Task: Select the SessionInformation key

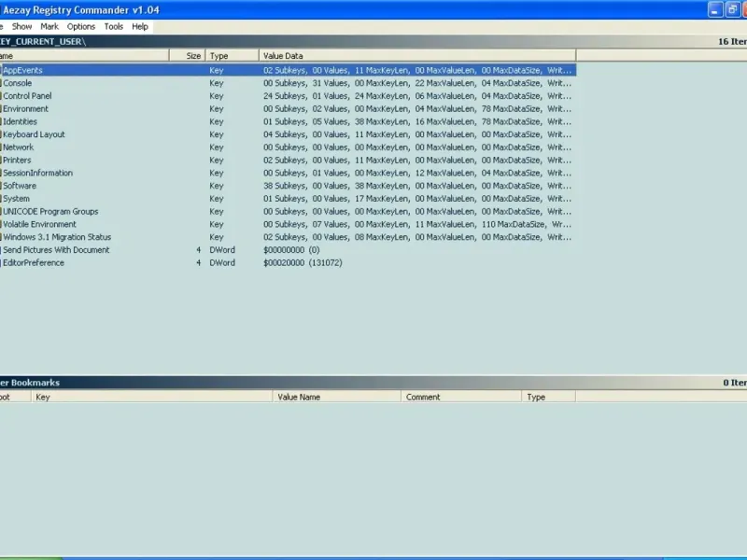Action: pos(37,173)
